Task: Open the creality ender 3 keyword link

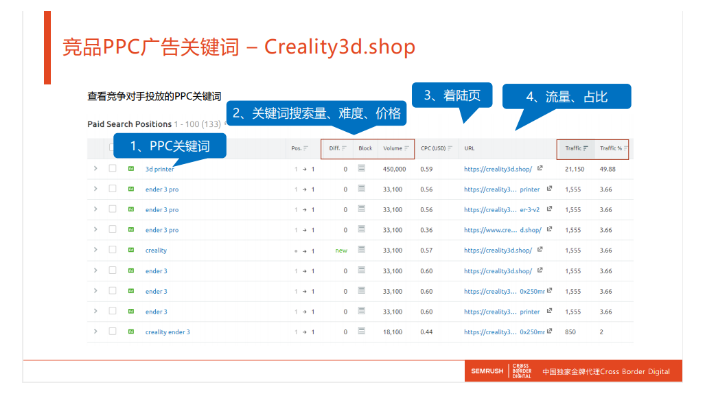Action: pyautogui.click(x=168, y=332)
